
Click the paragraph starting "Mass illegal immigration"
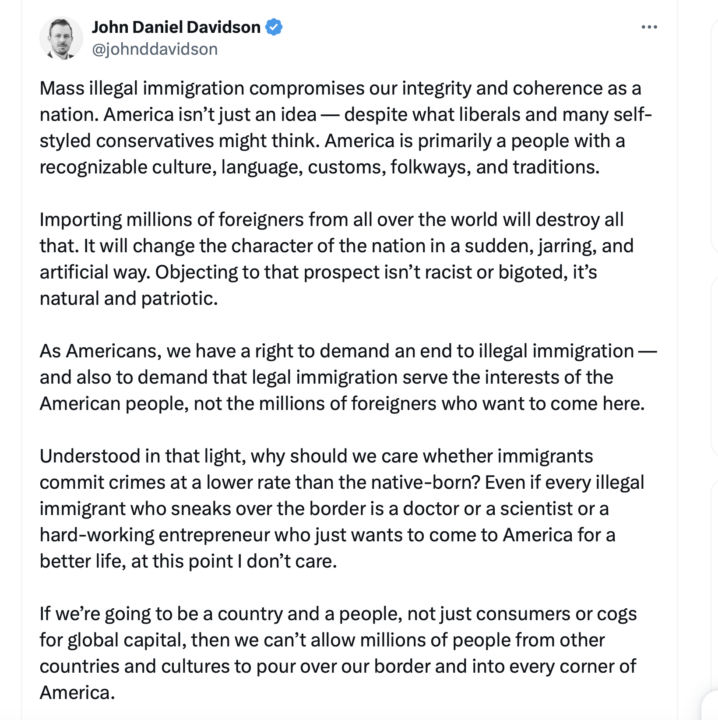pyautogui.click(x=345, y=129)
